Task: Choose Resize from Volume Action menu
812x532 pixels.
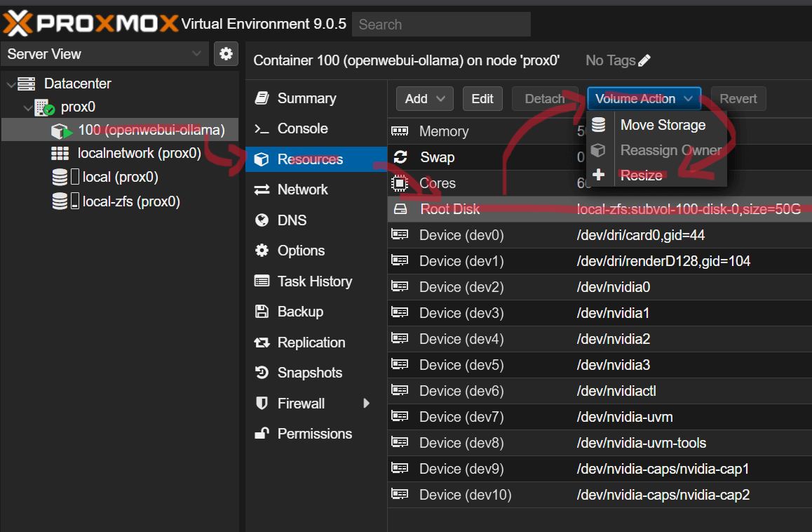Action: [641, 175]
